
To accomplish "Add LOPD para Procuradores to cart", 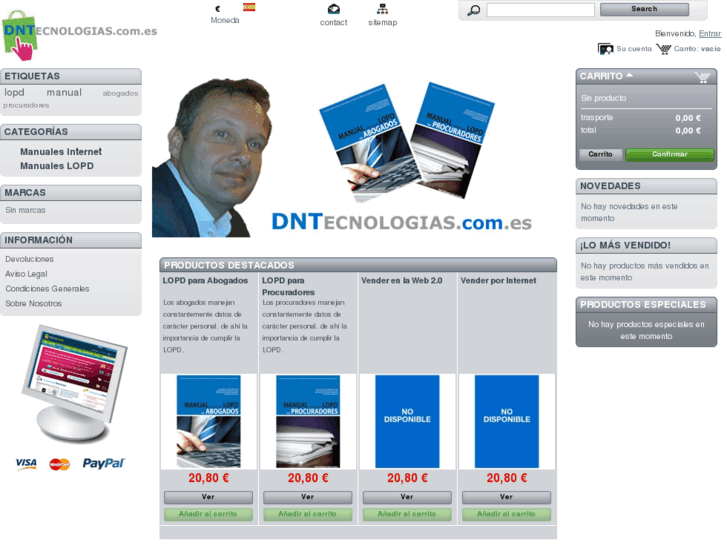I will 307,514.
